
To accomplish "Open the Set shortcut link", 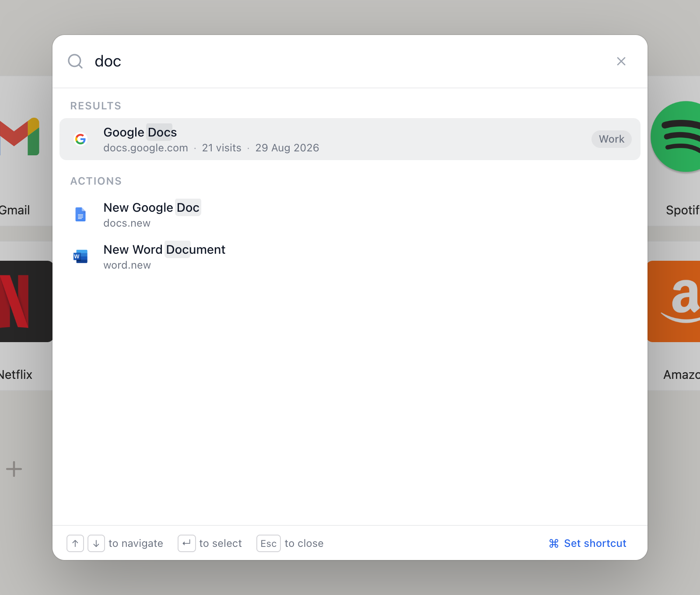I will [x=588, y=543].
